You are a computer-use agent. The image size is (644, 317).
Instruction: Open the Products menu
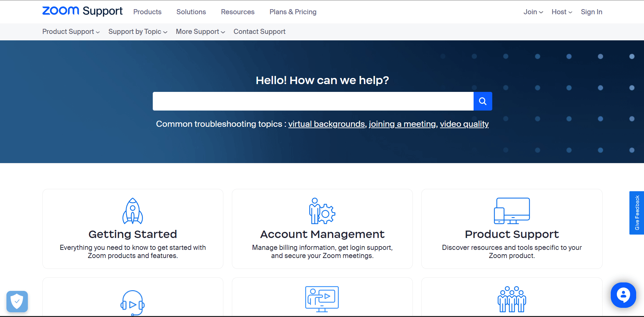coord(147,12)
